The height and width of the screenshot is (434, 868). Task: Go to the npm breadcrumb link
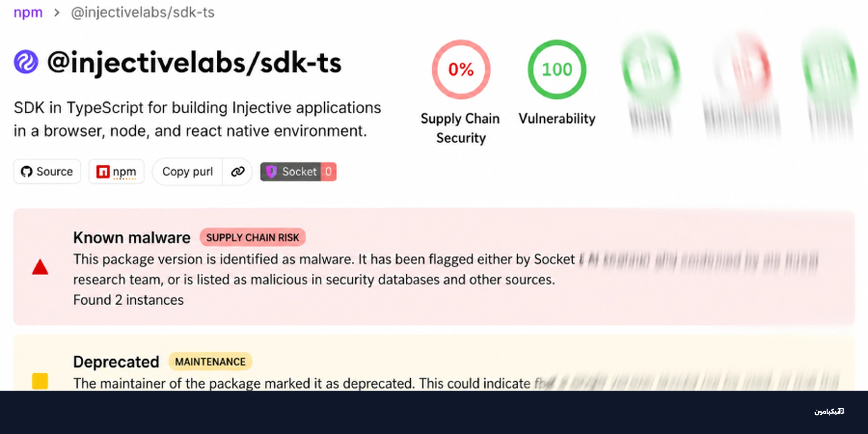28,13
